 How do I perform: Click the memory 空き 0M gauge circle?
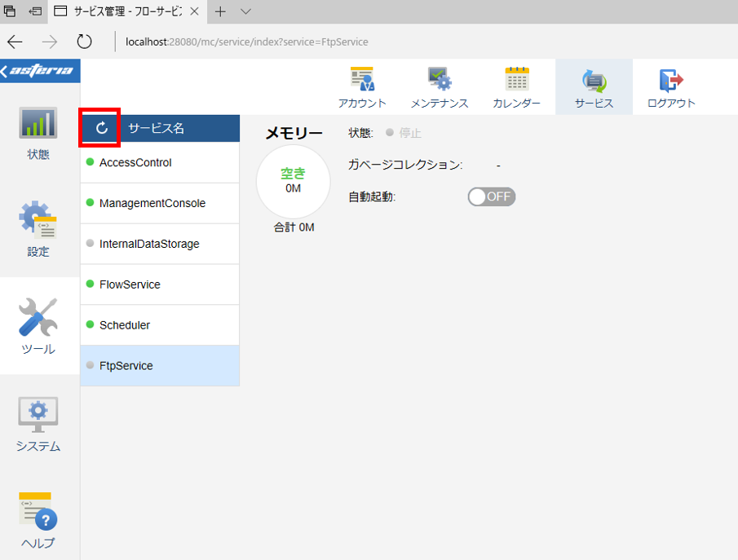click(294, 182)
